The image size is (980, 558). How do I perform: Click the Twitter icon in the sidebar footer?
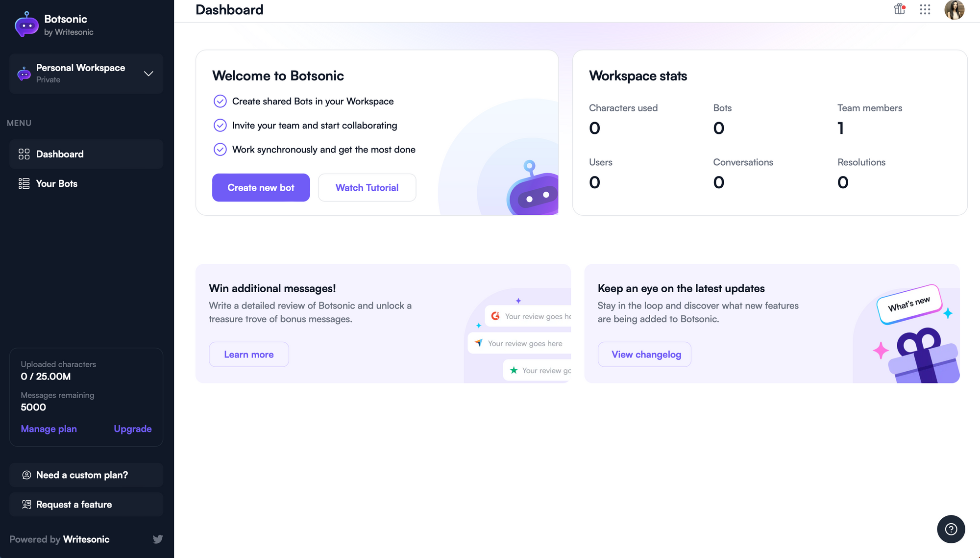[x=158, y=539]
